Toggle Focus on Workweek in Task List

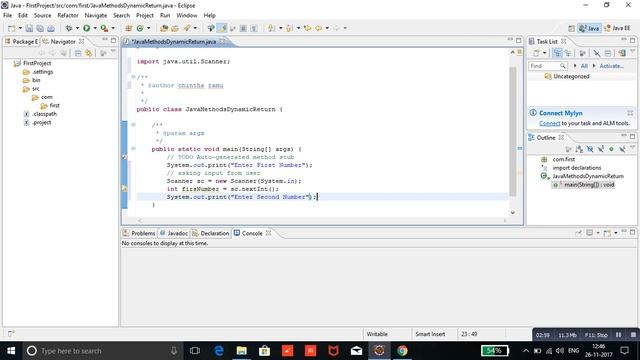pos(582,53)
